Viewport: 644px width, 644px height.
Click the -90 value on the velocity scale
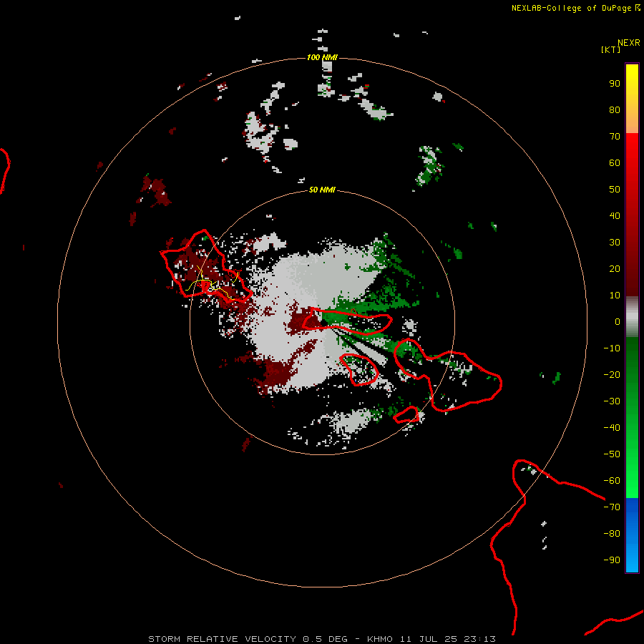click(x=612, y=560)
